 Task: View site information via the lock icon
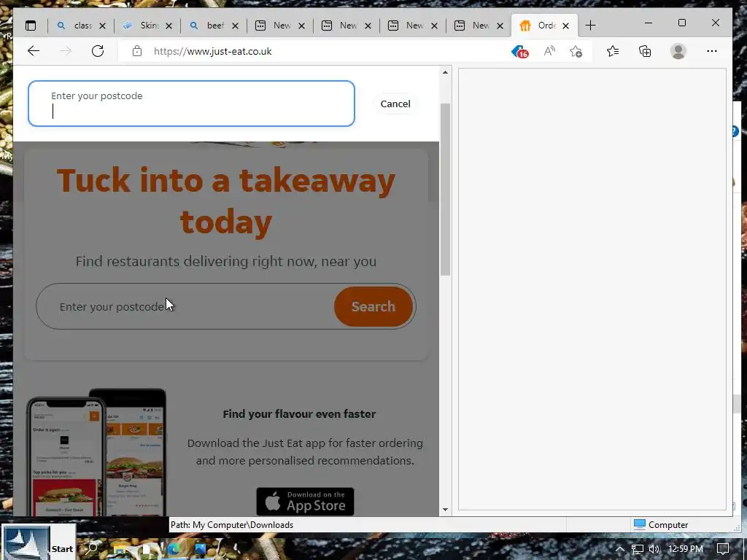point(137,51)
